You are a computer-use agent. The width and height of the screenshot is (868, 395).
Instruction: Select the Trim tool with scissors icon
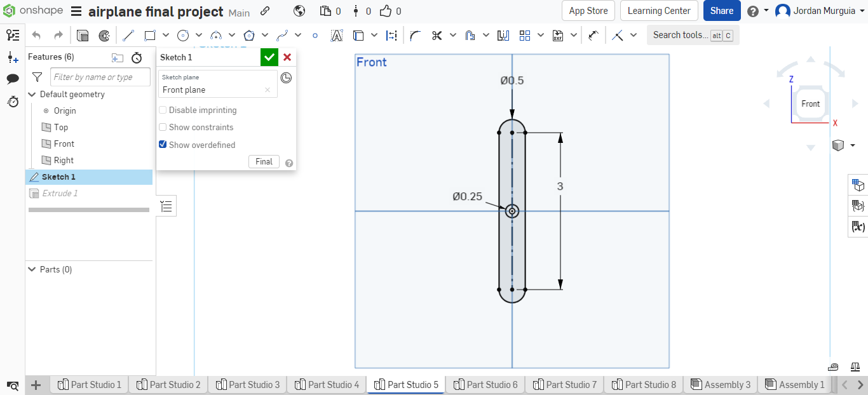coord(436,35)
